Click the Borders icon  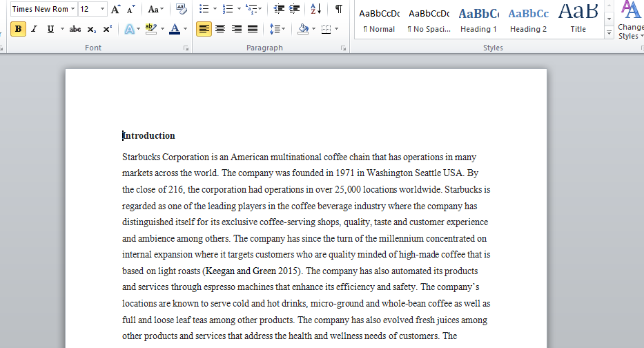(326, 29)
